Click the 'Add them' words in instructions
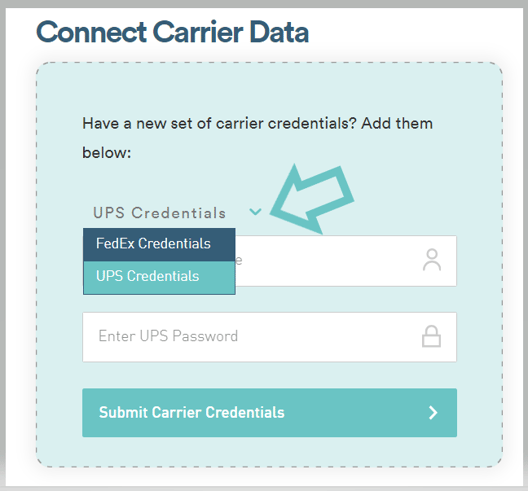The height and width of the screenshot is (491, 528). click(397, 123)
